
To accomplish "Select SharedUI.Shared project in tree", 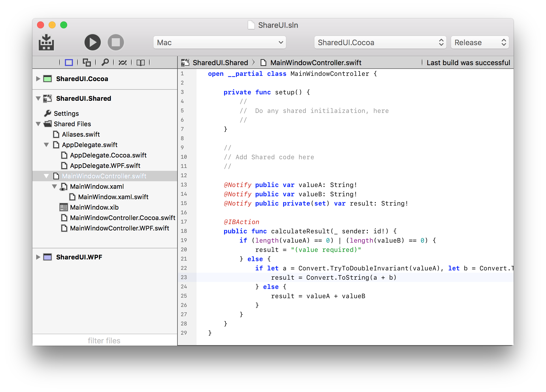I will (x=83, y=98).
